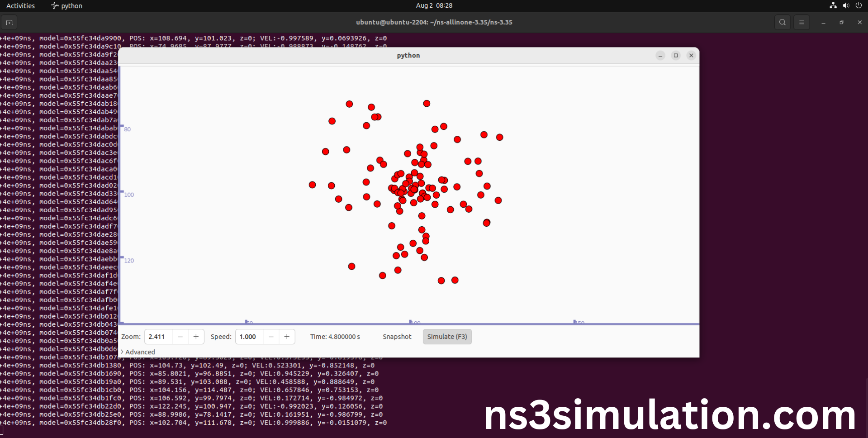Click the volume icon in system tray

tap(846, 5)
